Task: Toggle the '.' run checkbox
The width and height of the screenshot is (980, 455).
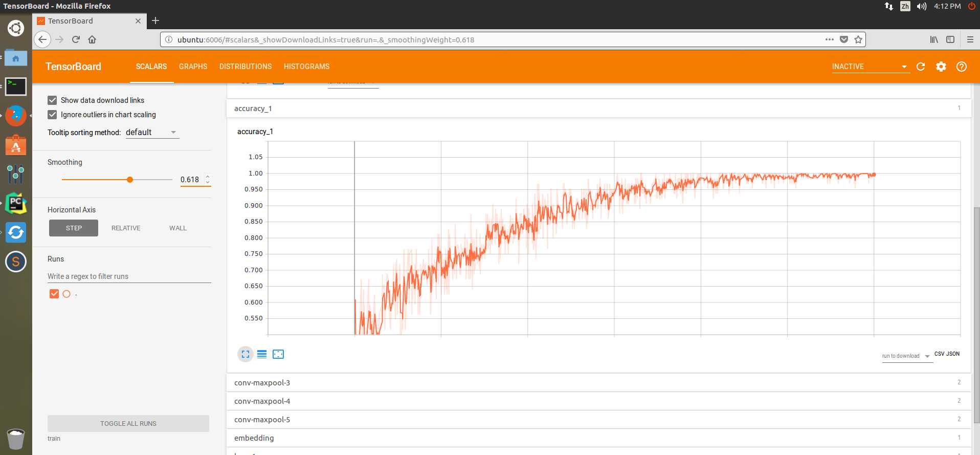Action: click(x=54, y=294)
